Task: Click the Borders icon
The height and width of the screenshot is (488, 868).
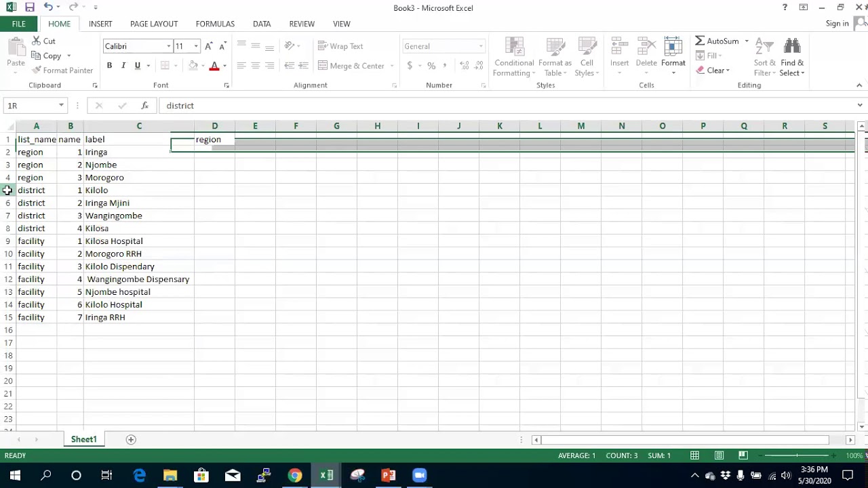Action: [165, 66]
